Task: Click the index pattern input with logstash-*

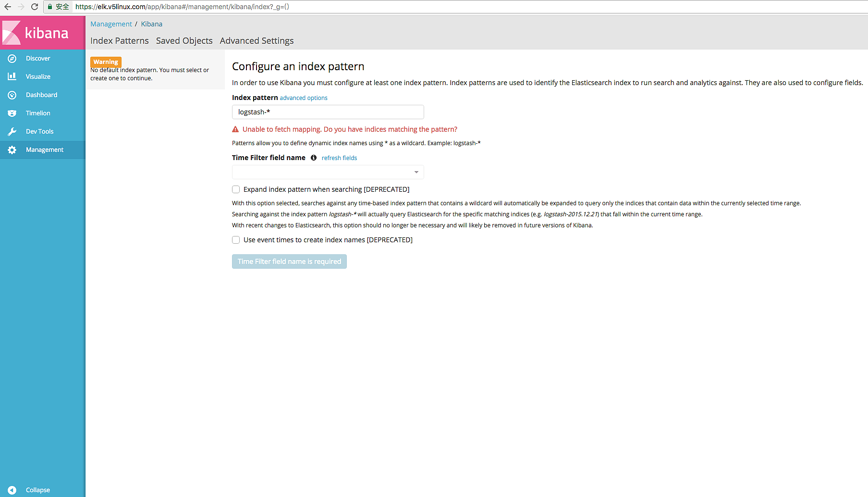Action: click(328, 112)
